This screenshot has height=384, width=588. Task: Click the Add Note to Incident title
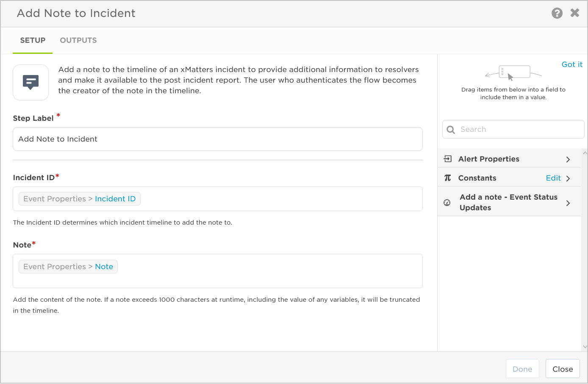click(76, 13)
